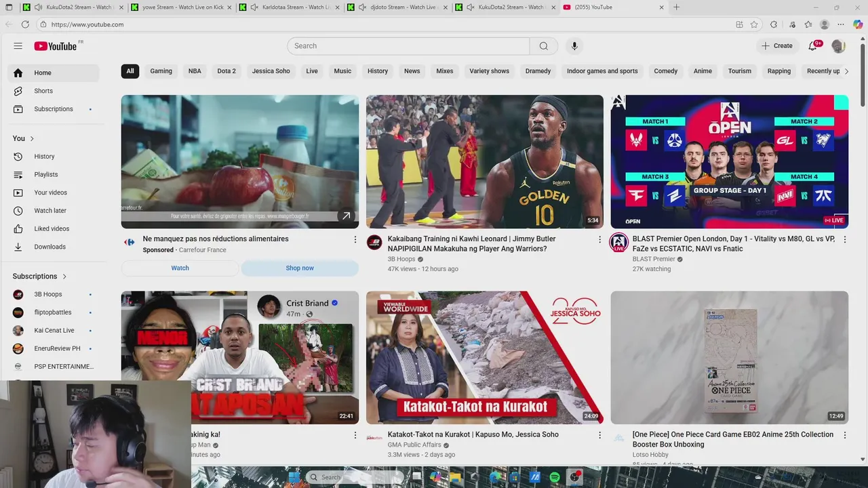Open Spotify from the taskbar
Viewport: 868px width, 488px height.
click(555, 477)
